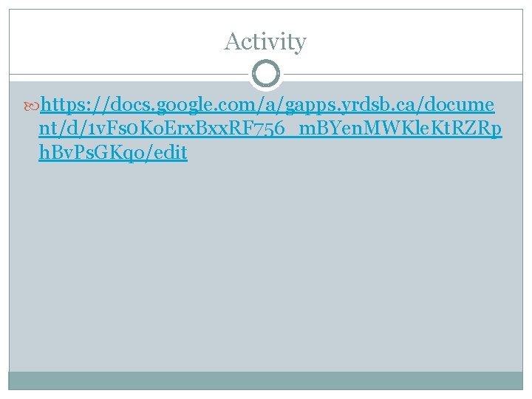Click the white header area right of the title
Viewport: 532px width, 399px height.
coord(414,41)
